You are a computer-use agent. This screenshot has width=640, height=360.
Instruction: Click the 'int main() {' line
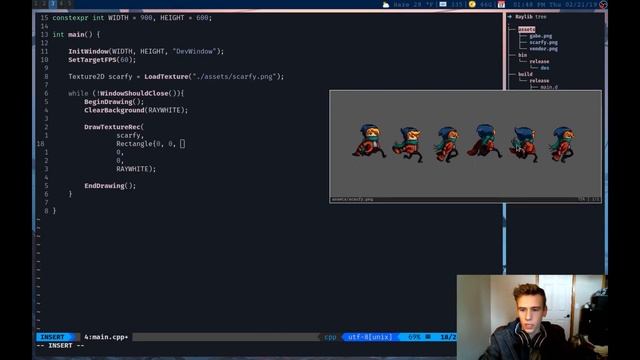[76, 35]
